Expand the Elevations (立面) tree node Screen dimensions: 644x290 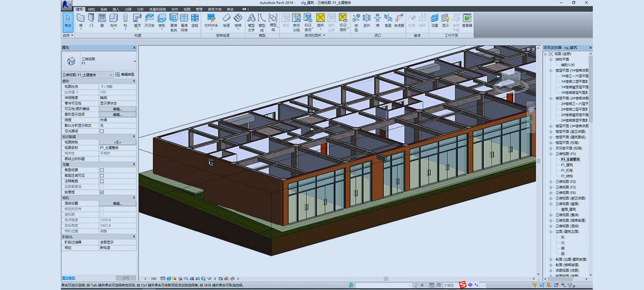click(x=550, y=232)
